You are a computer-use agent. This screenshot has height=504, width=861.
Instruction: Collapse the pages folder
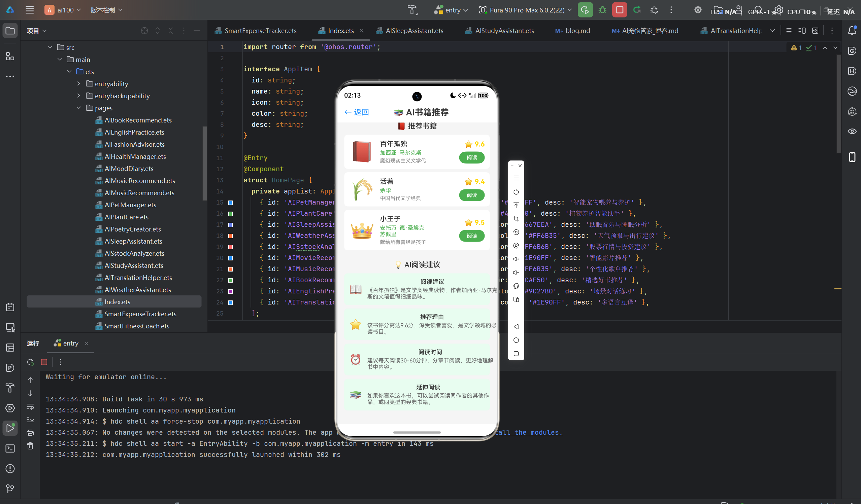(79, 108)
